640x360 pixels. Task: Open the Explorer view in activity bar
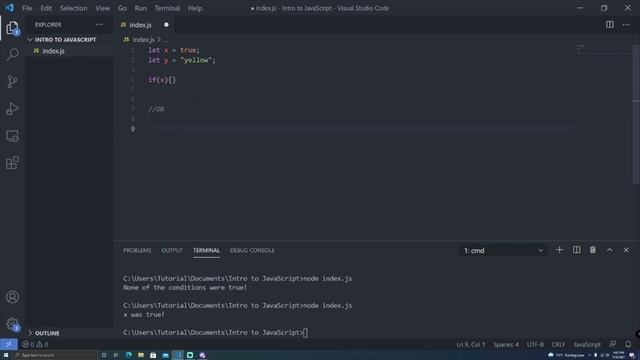tap(12, 28)
